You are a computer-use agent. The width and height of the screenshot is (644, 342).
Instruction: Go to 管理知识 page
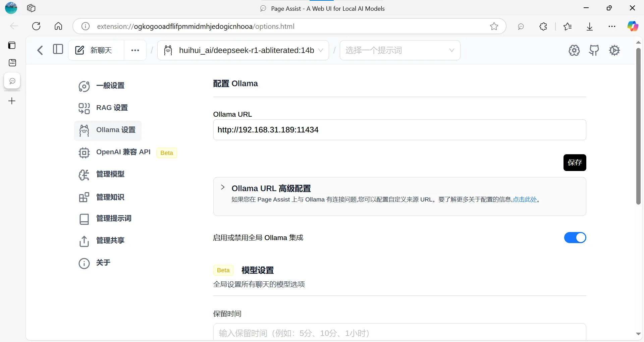102,197
